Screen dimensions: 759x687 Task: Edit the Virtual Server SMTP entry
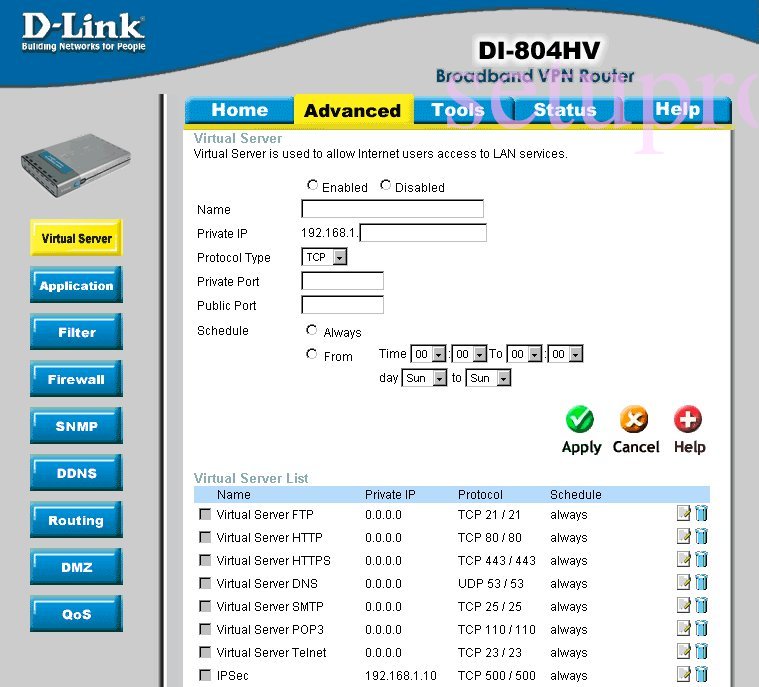click(683, 605)
